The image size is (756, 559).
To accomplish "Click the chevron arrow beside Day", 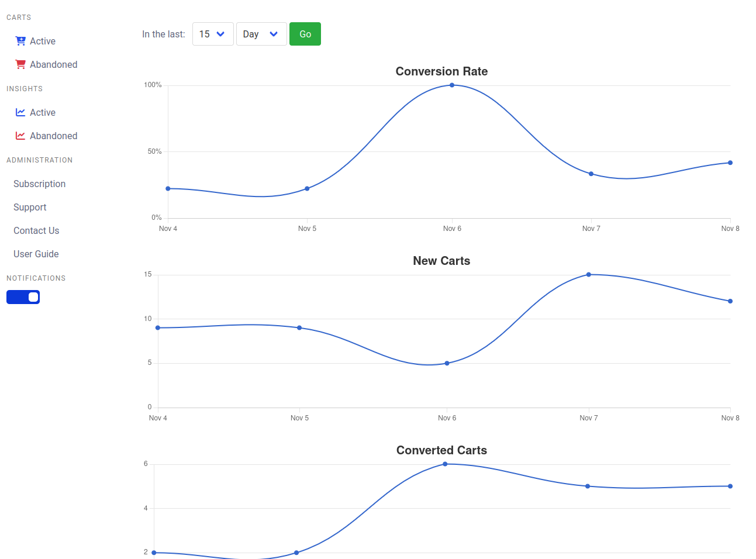I will pyautogui.click(x=274, y=34).
